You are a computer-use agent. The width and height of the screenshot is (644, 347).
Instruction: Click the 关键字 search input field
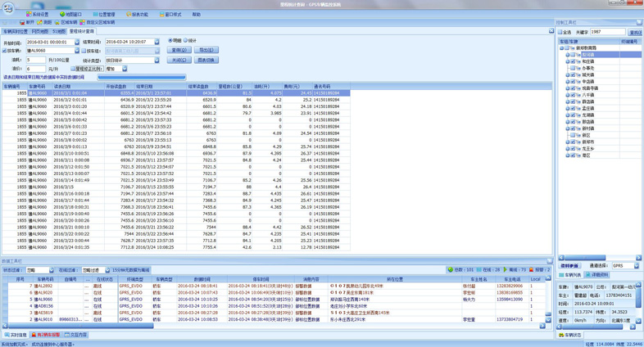click(x=608, y=33)
